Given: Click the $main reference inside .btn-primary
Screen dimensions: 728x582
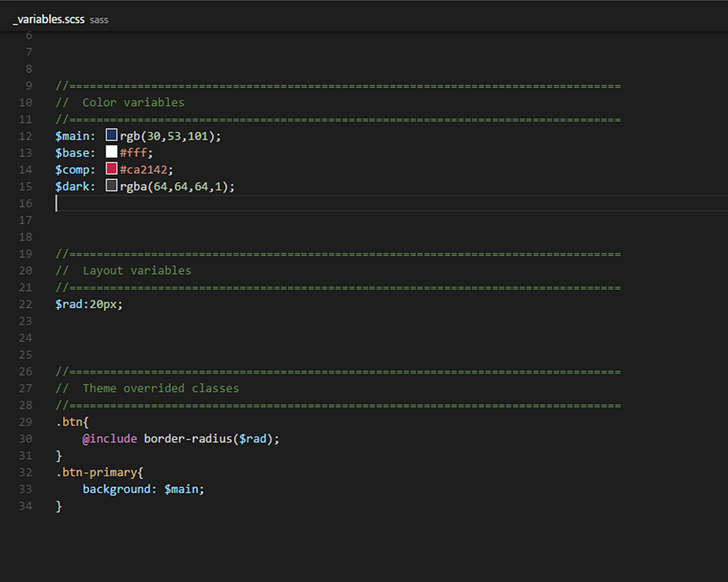Looking at the screenshot, I should tap(183, 489).
